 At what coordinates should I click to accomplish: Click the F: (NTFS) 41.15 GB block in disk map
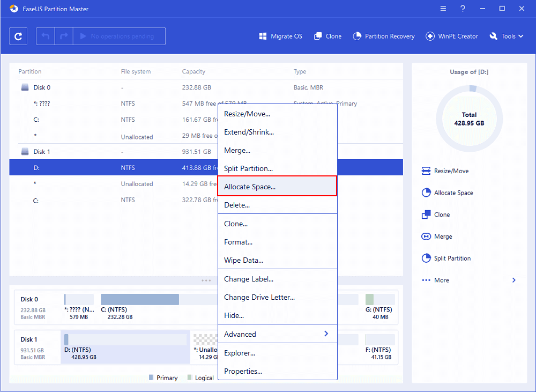[x=380, y=347]
